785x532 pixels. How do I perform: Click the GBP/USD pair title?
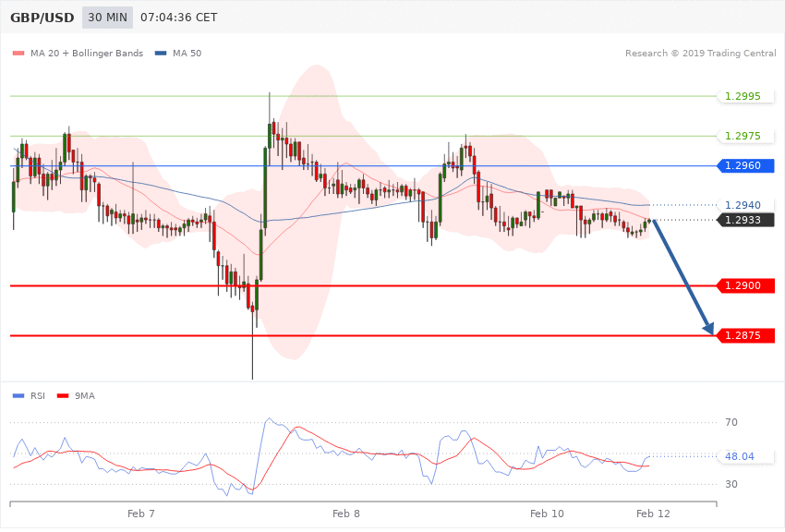[42, 18]
